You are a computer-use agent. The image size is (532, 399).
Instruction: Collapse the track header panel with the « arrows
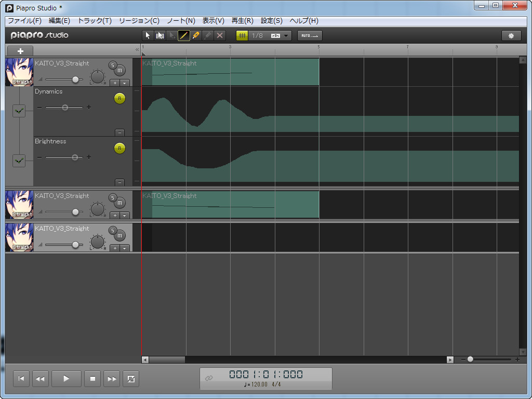(x=137, y=49)
